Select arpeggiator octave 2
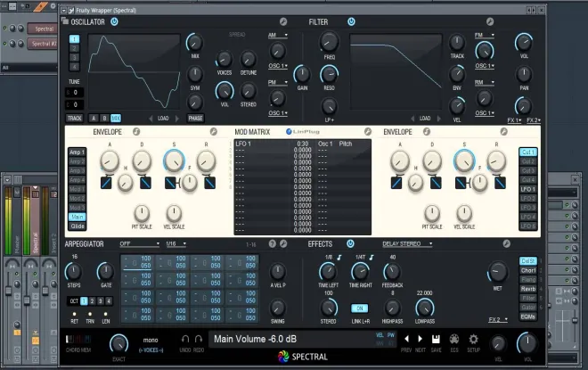Screen dimensions: 588x370 tap(93, 301)
